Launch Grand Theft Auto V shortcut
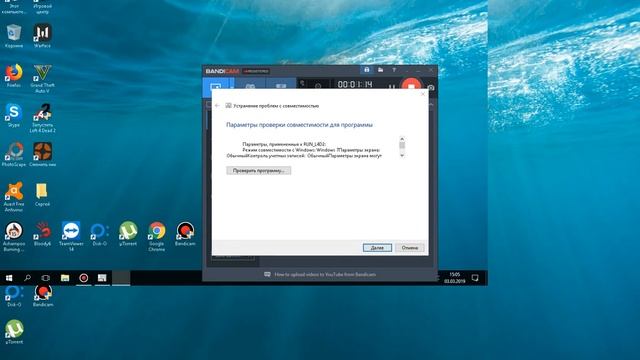 (x=42, y=78)
